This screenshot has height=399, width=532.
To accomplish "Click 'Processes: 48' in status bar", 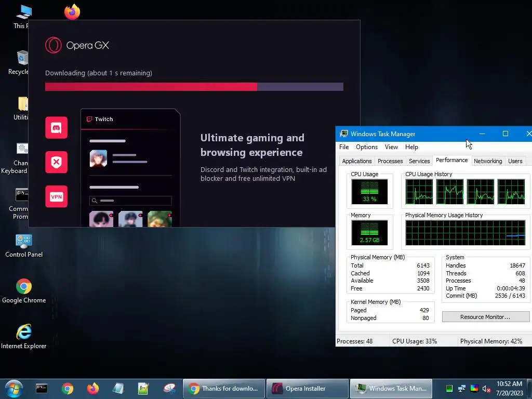I will pos(354,341).
